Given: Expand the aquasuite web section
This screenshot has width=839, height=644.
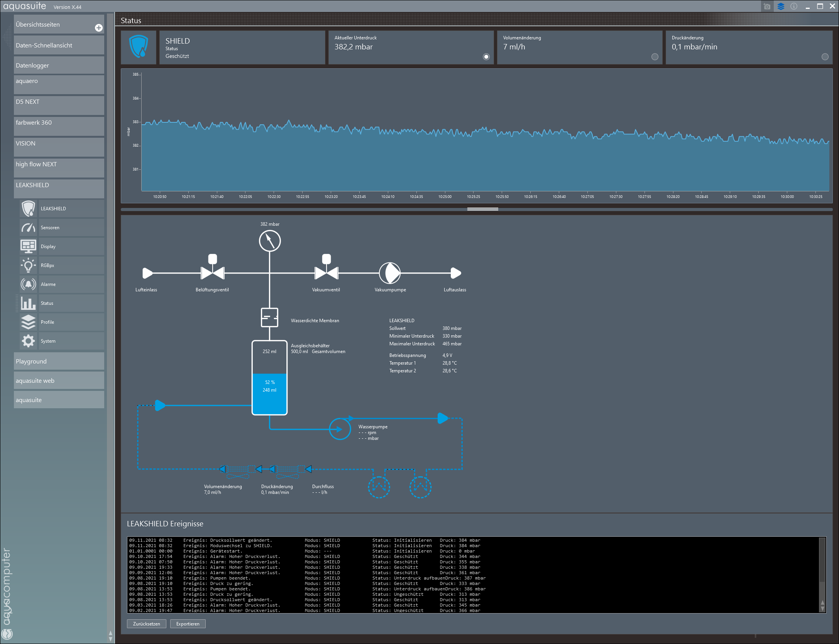Looking at the screenshot, I should tap(59, 380).
